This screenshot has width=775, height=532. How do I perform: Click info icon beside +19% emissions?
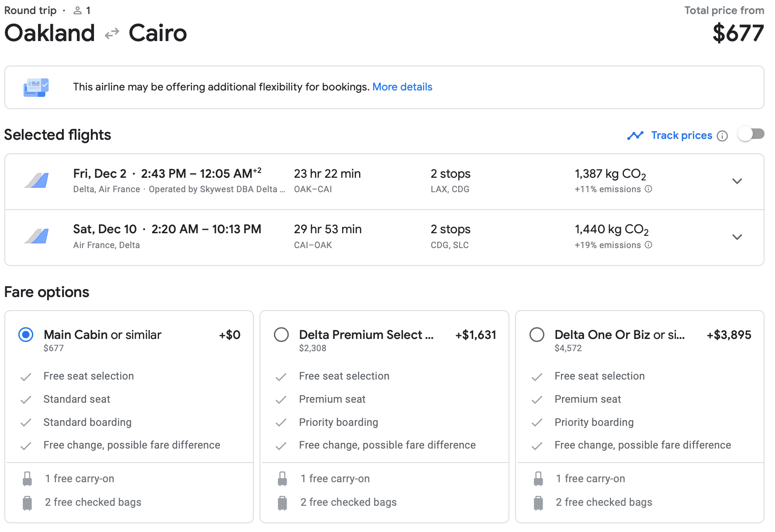click(649, 245)
